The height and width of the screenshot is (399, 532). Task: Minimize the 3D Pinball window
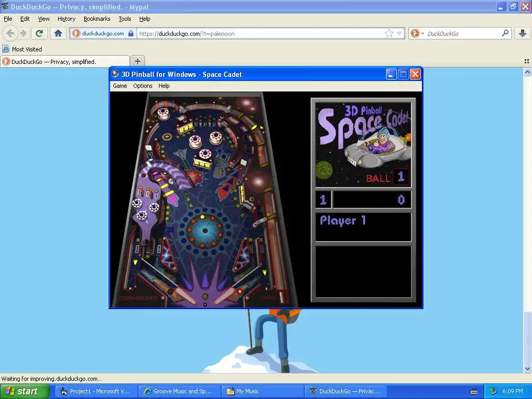391,74
